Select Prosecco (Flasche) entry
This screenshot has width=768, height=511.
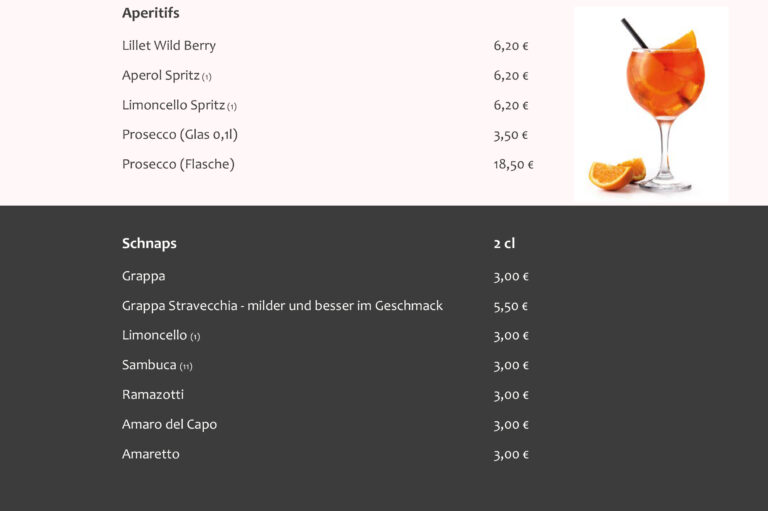tap(178, 164)
